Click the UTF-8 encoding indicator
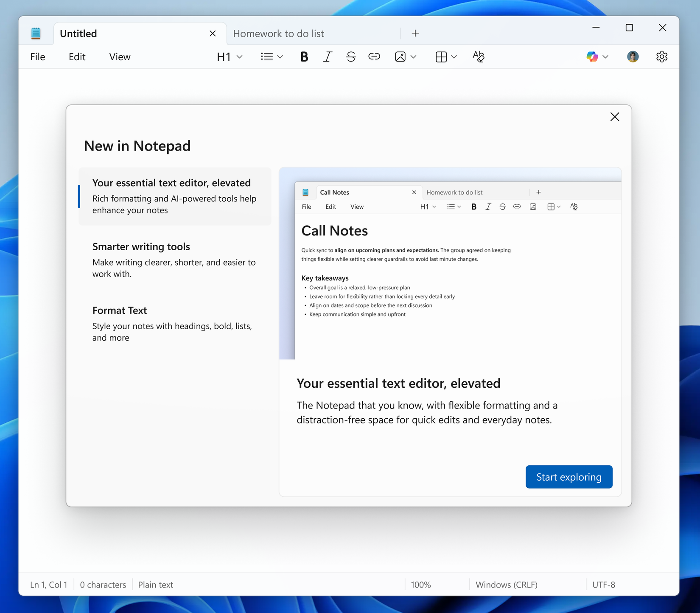This screenshot has height=613, width=700. [x=604, y=585]
